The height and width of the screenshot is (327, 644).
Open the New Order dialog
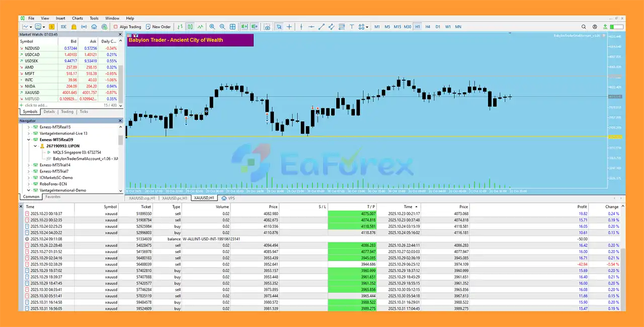[x=158, y=27]
